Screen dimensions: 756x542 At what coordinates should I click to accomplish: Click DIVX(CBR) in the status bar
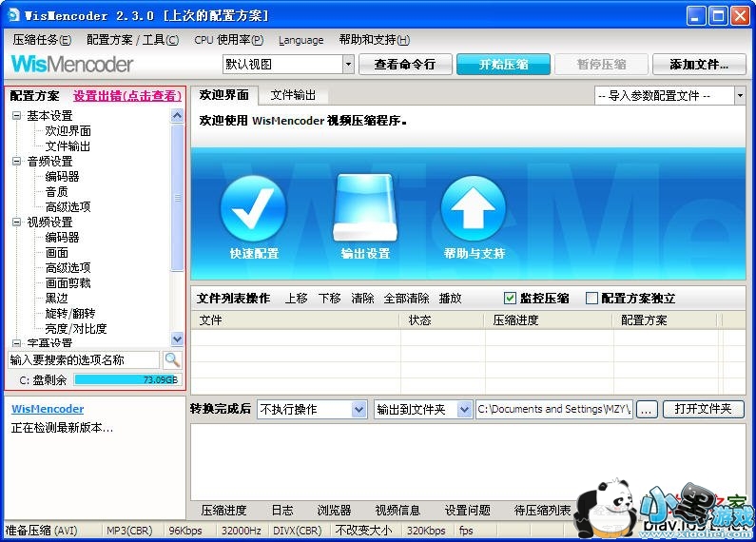(297, 531)
